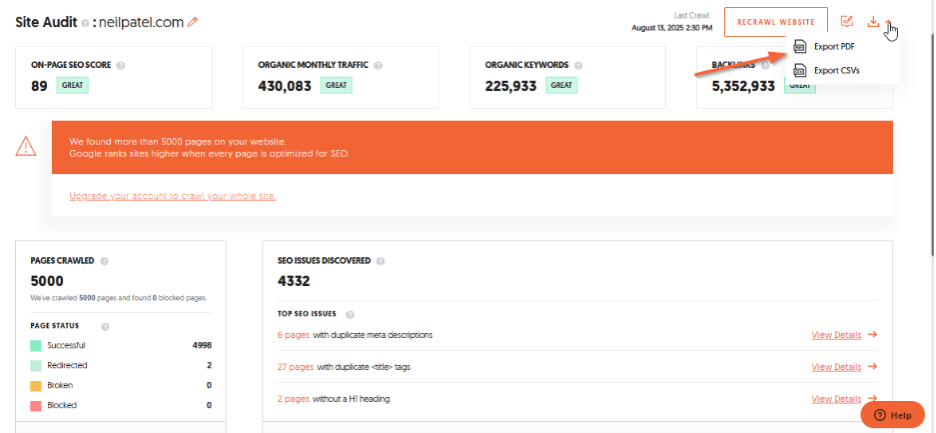The height and width of the screenshot is (433, 936).
Task: Click the 'We found more than 5000 pages' banner text
Action: 178,142
